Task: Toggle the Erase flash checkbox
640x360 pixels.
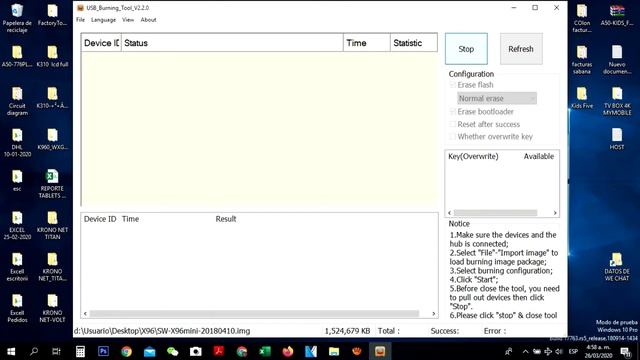Action: [453, 85]
